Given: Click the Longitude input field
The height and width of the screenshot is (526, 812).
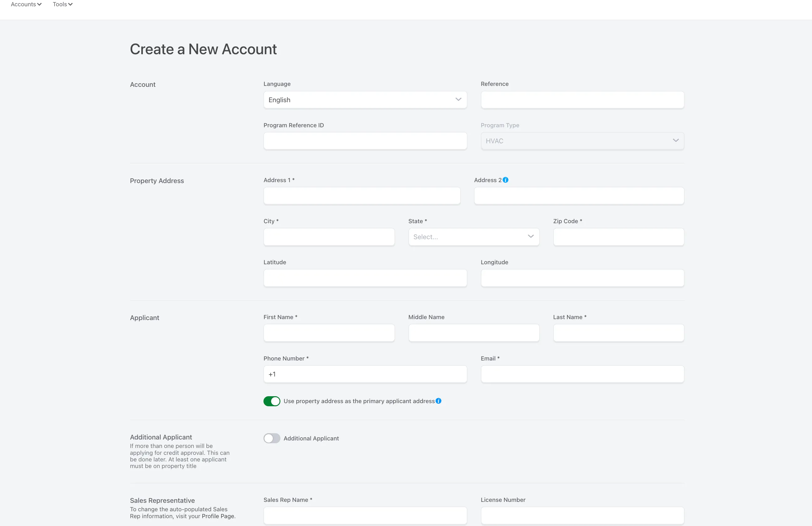Looking at the screenshot, I should (x=582, y=278).
